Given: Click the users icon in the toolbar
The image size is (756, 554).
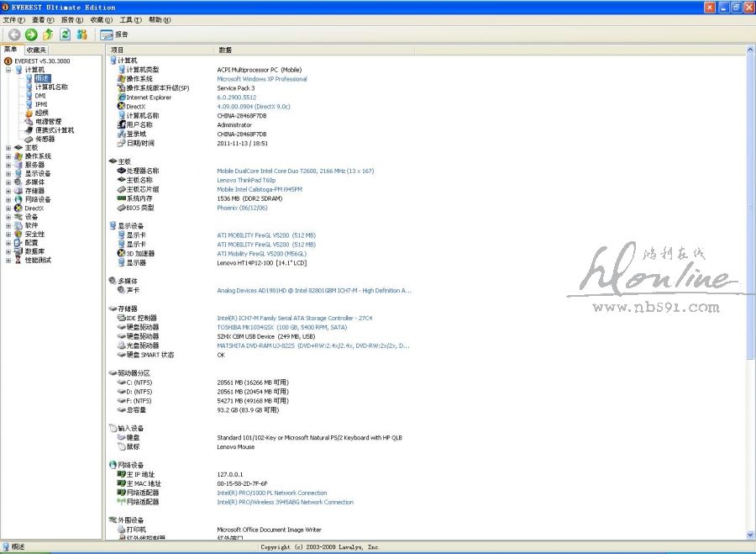Looking at the screenshot, I should pyautogui.click(x=81, y=34).
